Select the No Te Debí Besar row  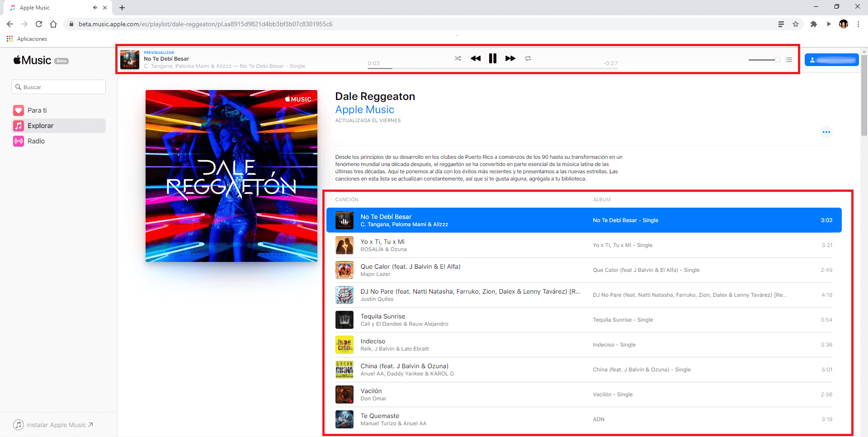[584, 220]
